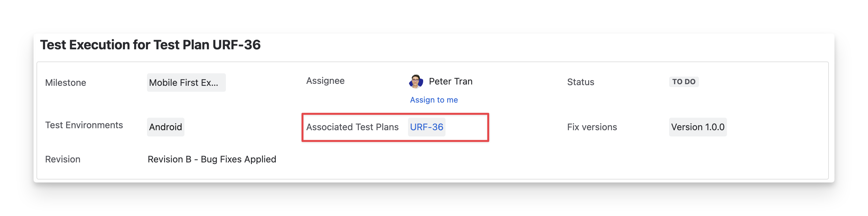Click Peter Tran's avatar icon
This screenshot has height=216, width=868.
pos(416,82)
